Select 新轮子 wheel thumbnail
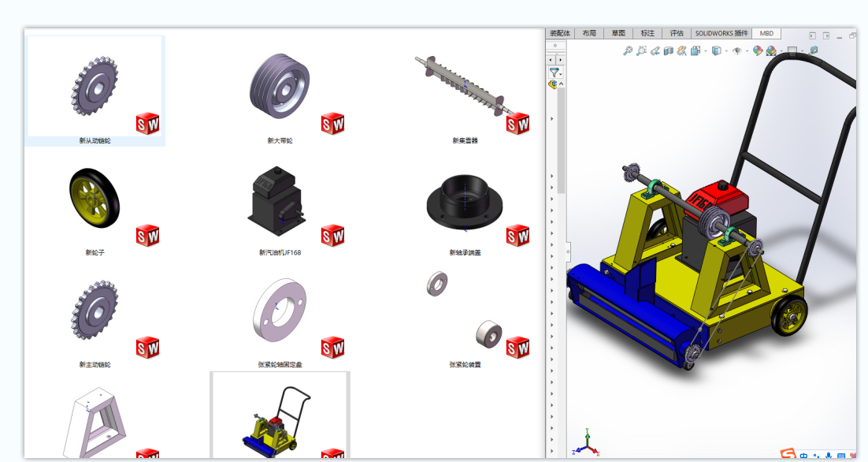 [95, 198]
